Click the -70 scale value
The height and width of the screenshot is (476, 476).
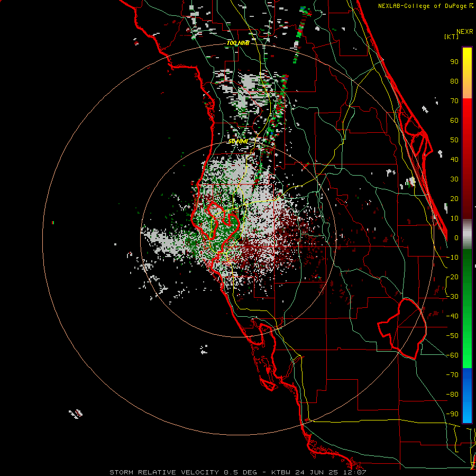[452, 375]
